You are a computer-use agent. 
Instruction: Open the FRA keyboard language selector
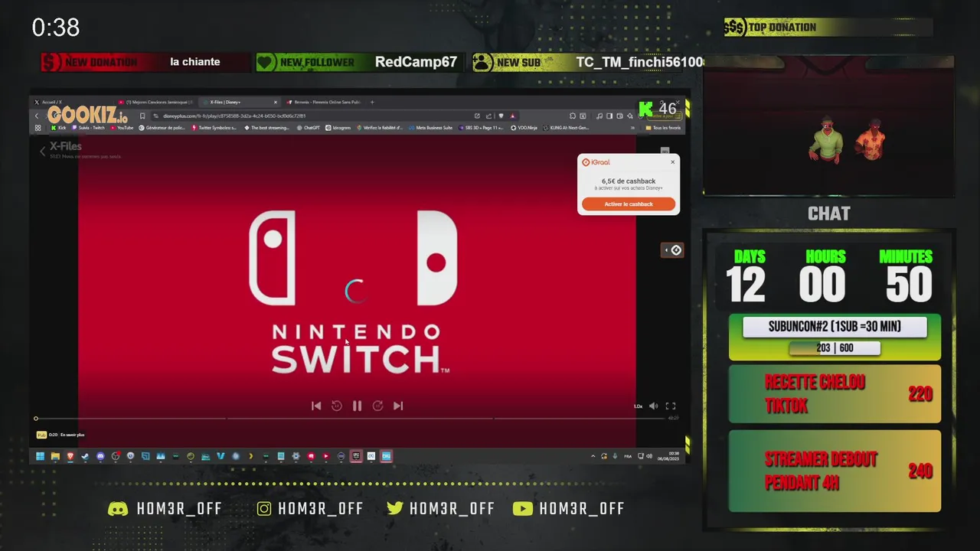628,456
